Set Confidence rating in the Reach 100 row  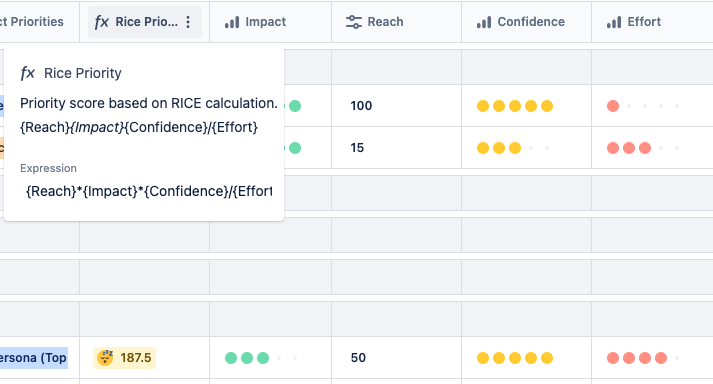[x=515, y=106]
